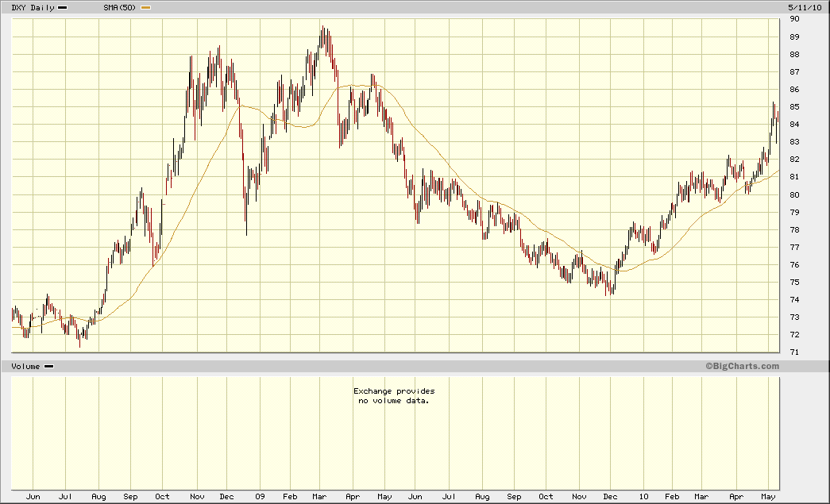The width and height of the screenshot is (830, 504).
Task: Click the price axis label "73"
Action: (x=794, y=317)
